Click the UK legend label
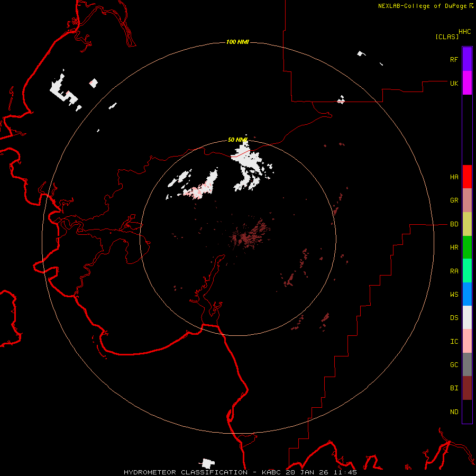 coord(454,83)
